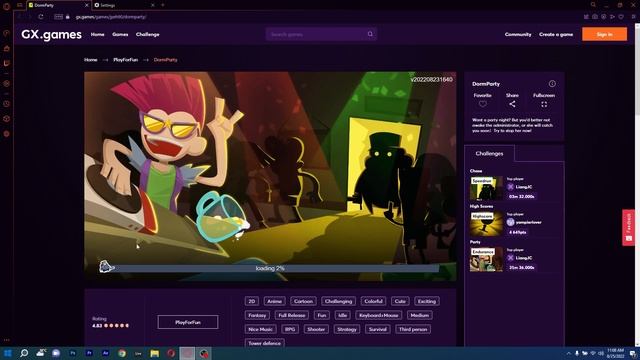Open After Effects from the taskbar

(x=105, y=353)
